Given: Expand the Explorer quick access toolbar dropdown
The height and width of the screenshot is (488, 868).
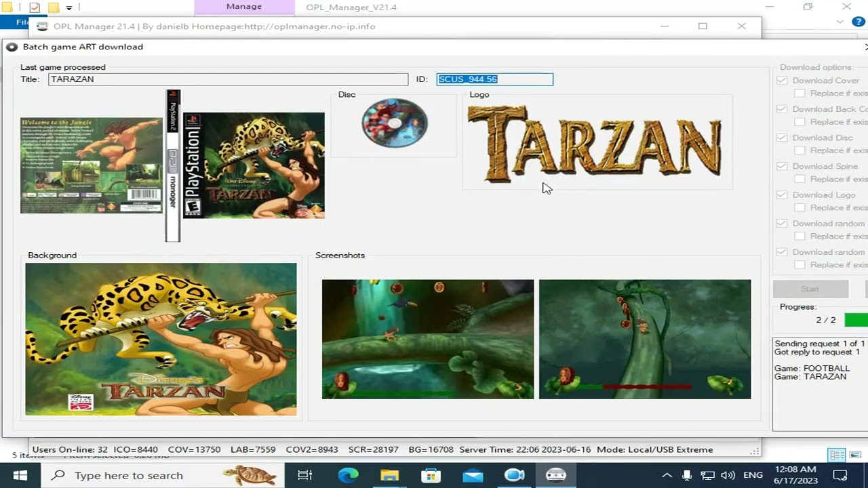Looking at the screenshot, I should pos(68,8).
